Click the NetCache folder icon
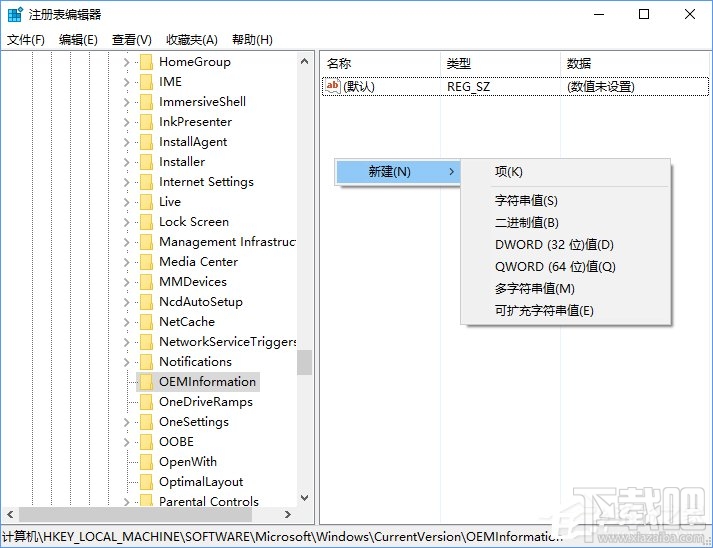 pyautogui.click(x=146, y=322)
